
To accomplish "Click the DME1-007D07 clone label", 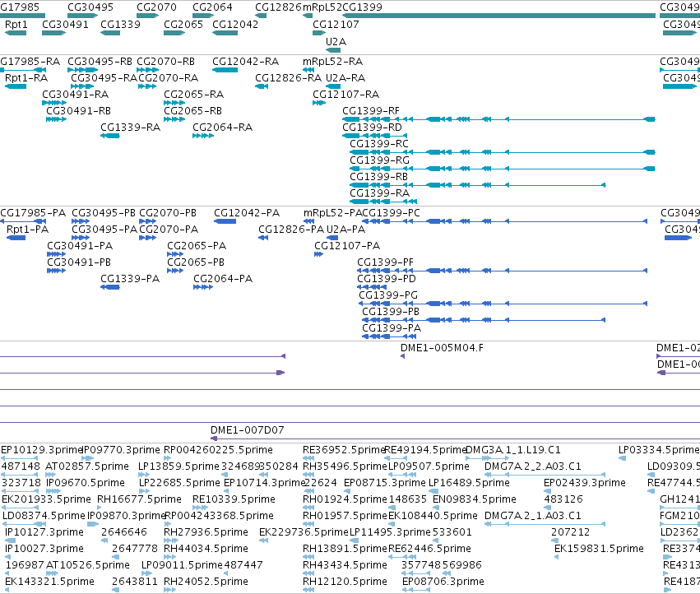I will 248,430.
